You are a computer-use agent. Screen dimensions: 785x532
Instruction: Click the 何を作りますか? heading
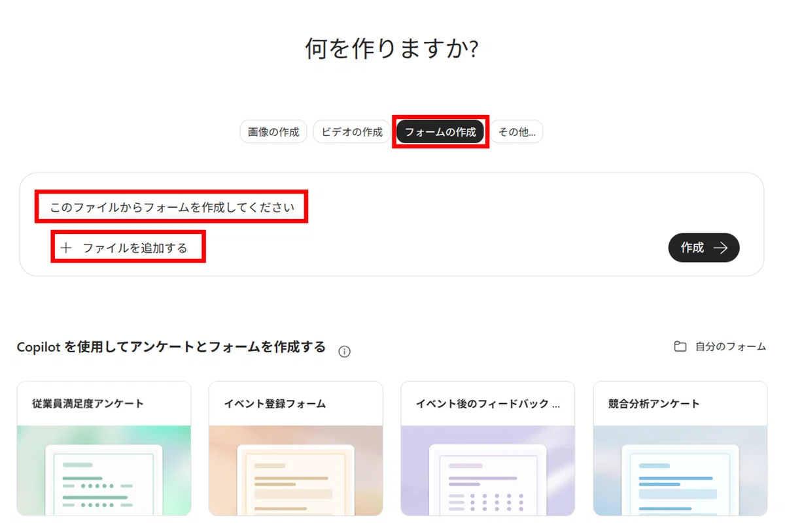pos(392,49)
